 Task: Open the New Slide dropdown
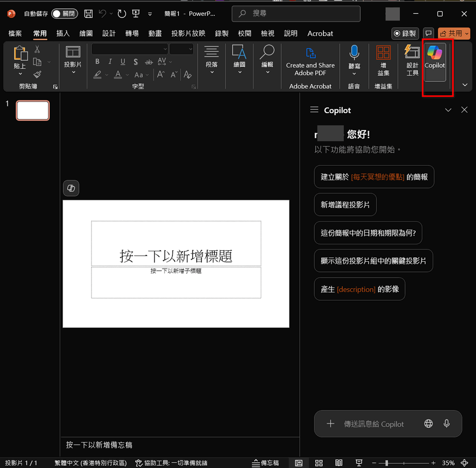click(x=72, y=72)
